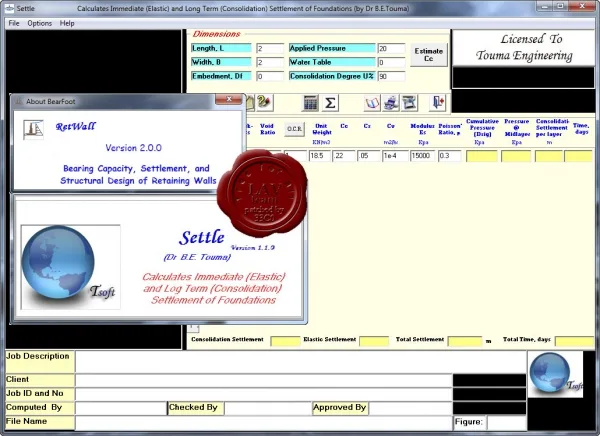
Task: Open the File menu
Action: (x=14, y=23)
